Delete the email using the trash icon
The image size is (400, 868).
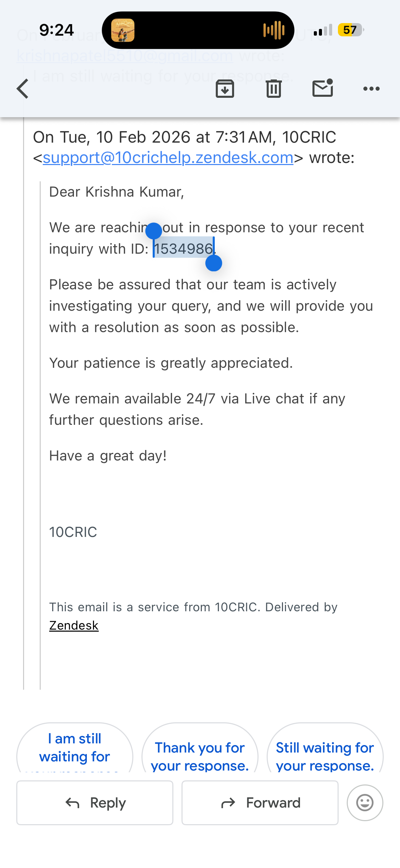click(274, 89)
